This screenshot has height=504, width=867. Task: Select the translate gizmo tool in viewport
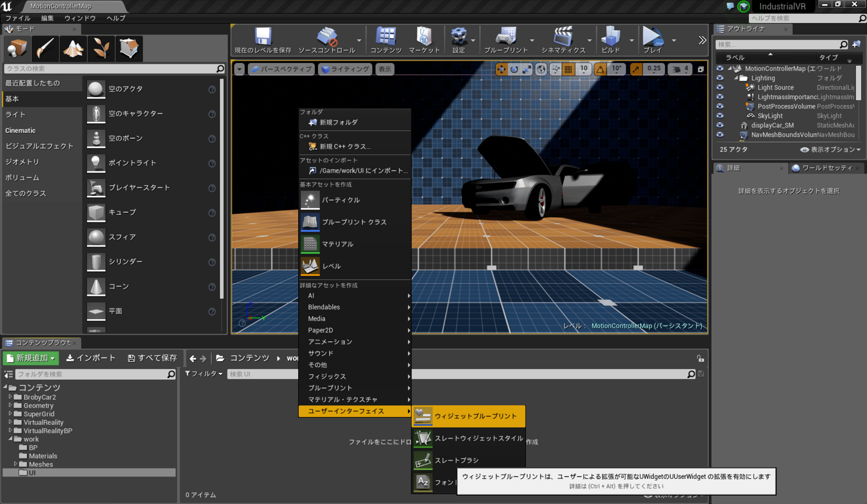click(x=501, y=69)
